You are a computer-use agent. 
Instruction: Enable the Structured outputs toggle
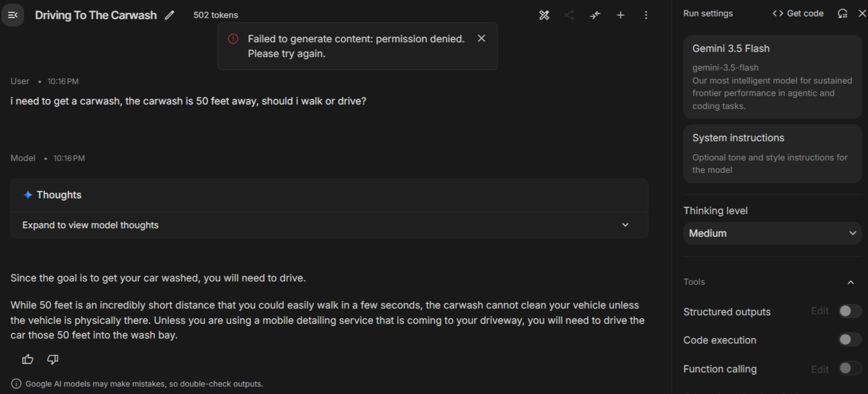coord(849,311)
